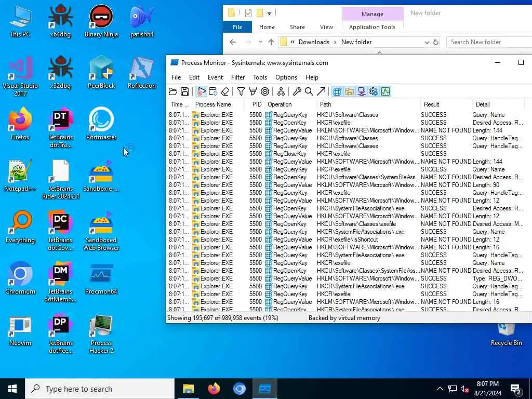Click the Up arrow in Explorer navigation
Screen dimensions: 532x399
pos(271,42)
